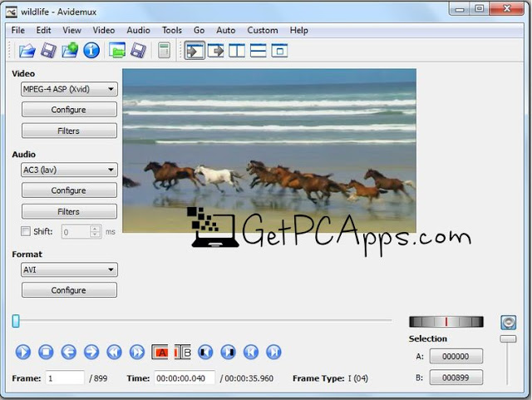532x400 pixels.
Task: Click the audio speaker icon above volume
Action: tap(508, 322)
